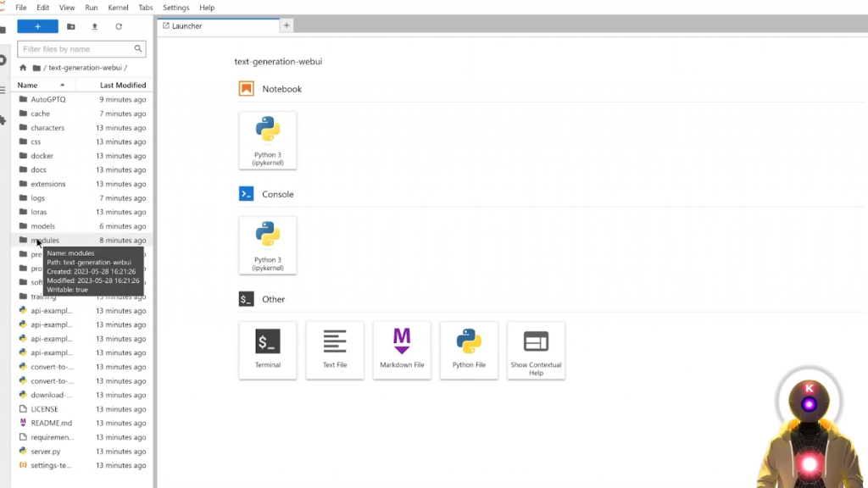868x488 pixels.
Task: Select the characters folder
Action: [81, 128]
